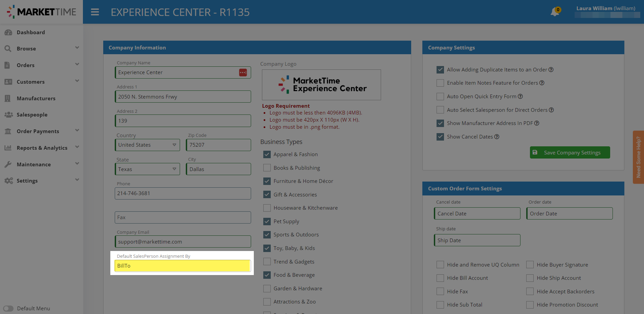Click help icon beside Enable Item Notes Feature
This screenshot has width=644, height=314.
(x=542, y=83)
